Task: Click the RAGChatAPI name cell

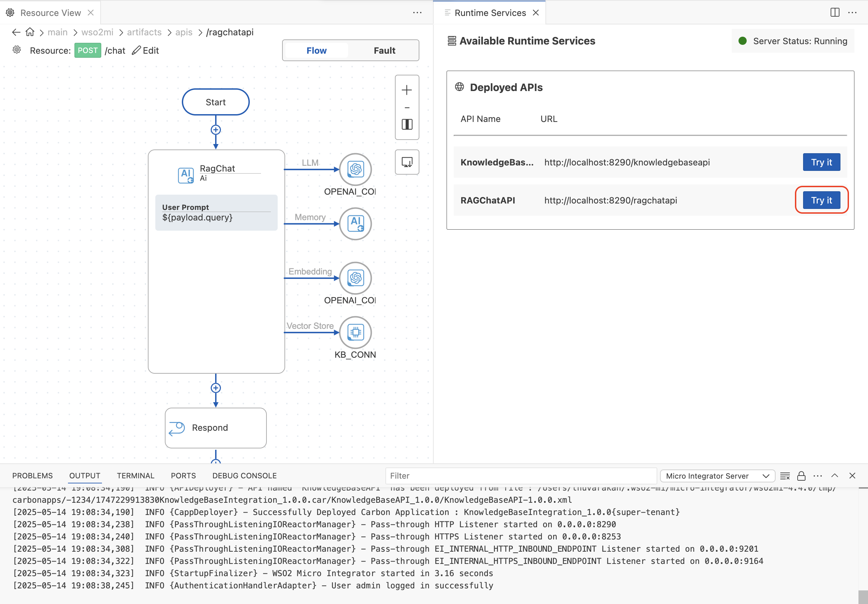Action: point(488,200)
